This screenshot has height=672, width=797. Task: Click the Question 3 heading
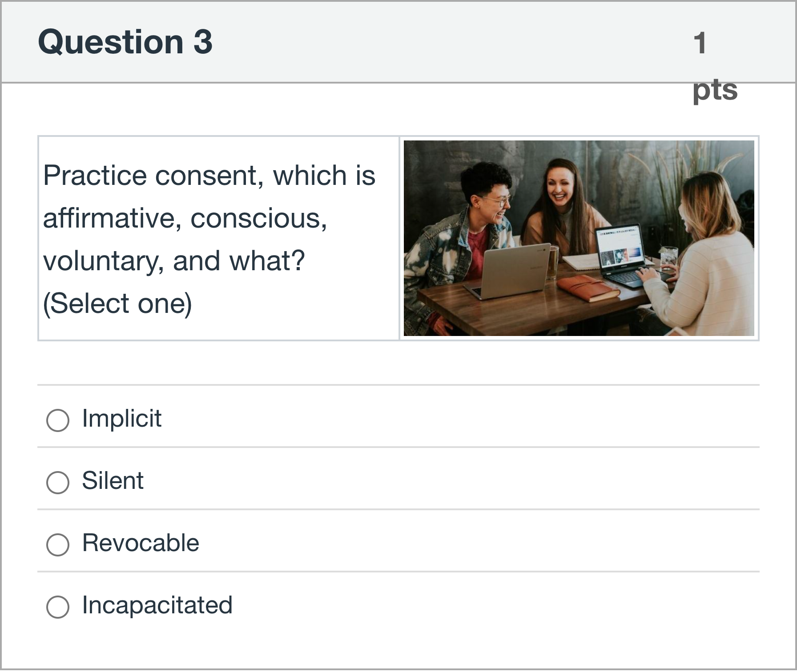pos(125,42)
